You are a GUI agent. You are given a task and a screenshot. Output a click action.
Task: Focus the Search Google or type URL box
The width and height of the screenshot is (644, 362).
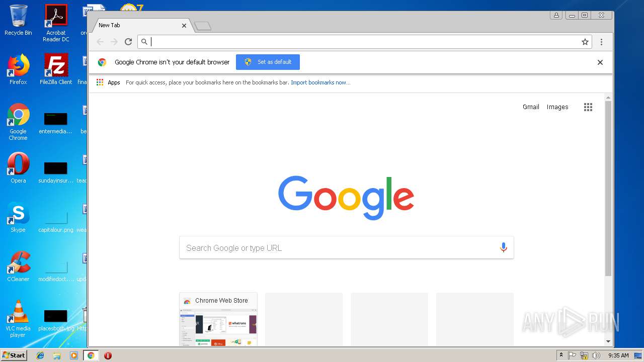pyautogui.click(x=346, y=247)
